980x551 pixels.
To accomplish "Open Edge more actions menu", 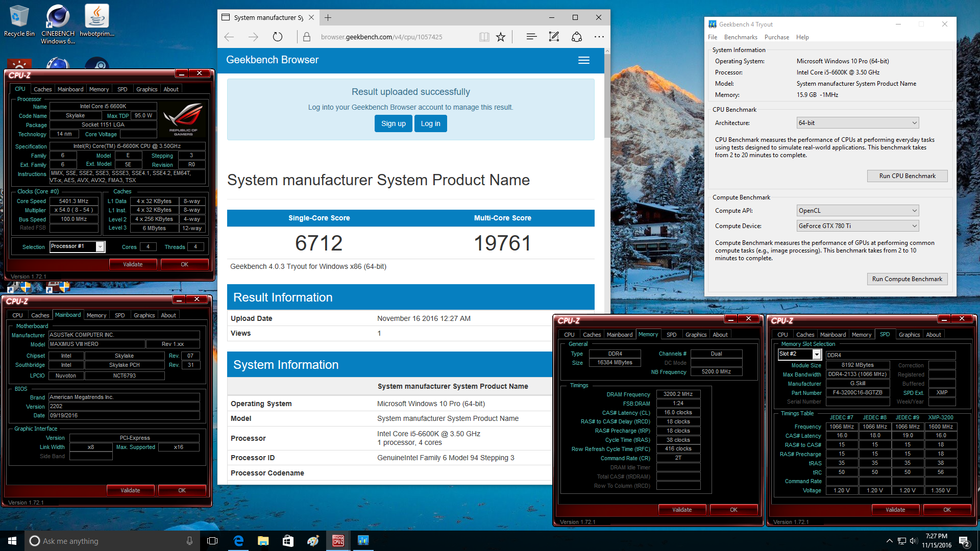I will [x=599, y=37].
